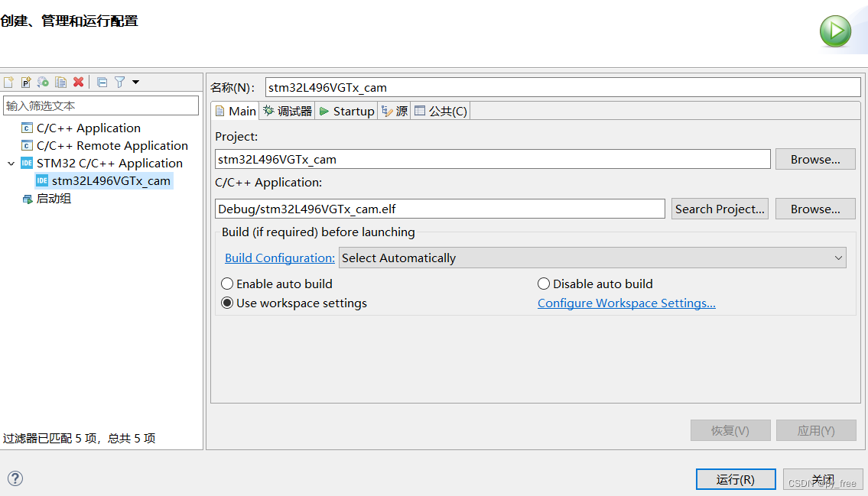Click the new launch configuration icon
This screenshot has width=868, height=496.
coord(9,82)
